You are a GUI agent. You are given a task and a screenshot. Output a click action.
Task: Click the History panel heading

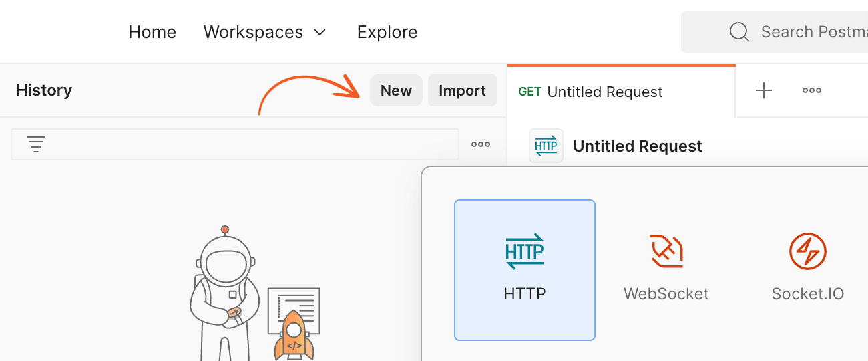point(44,90)
